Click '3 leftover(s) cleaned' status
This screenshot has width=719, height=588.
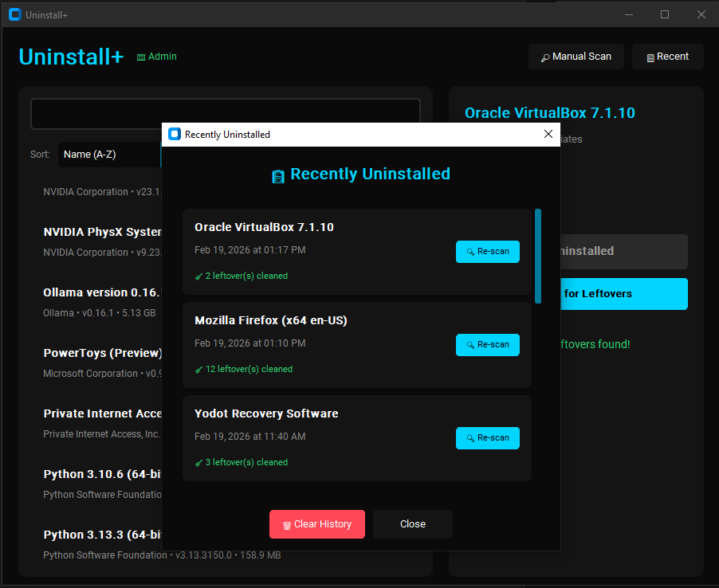242,462
